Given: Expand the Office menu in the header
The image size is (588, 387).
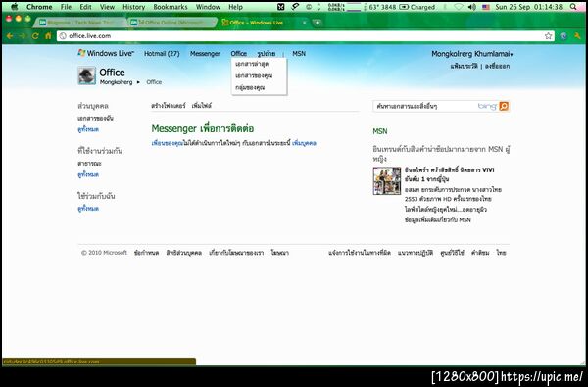Looking at the screenshot, I should pos(238,54).
